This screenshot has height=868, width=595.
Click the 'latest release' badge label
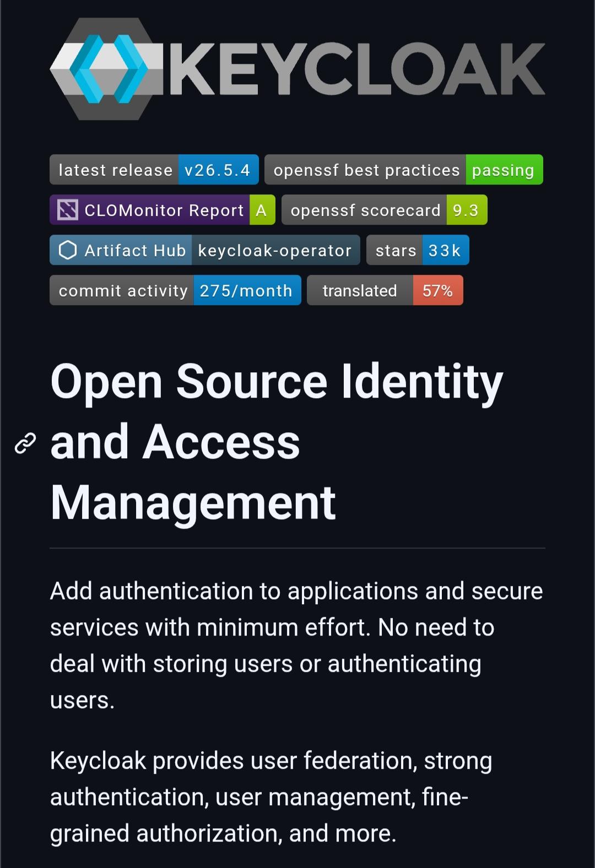(x=115, y=170)
